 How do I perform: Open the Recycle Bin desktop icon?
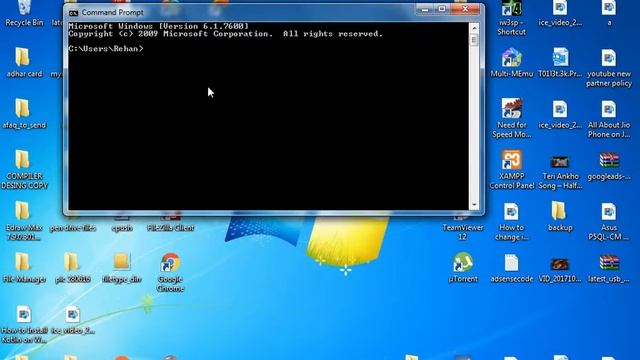tap(24, 13)
